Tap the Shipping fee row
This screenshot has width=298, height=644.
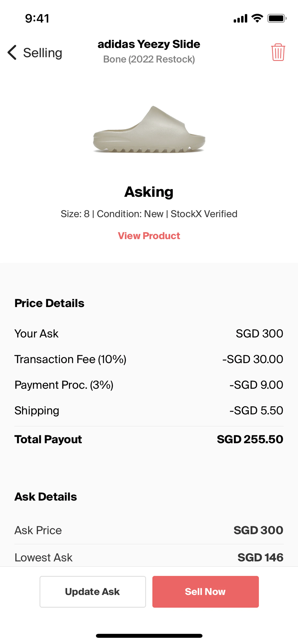(149, 411)
